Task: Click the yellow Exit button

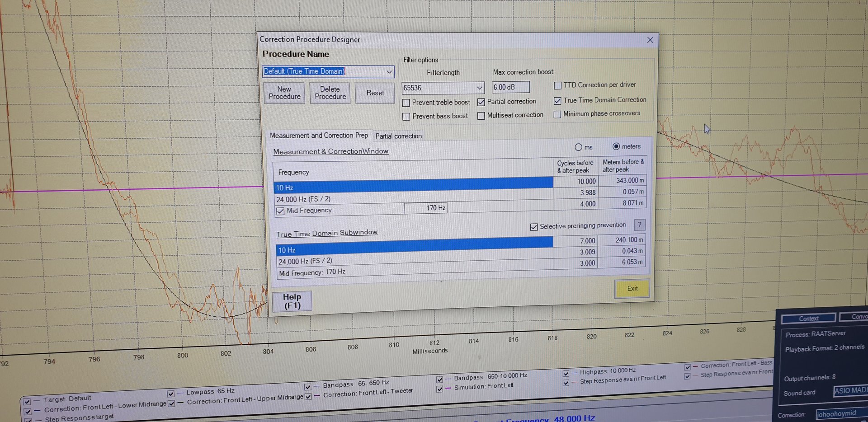Action: [x=632, y=289]
